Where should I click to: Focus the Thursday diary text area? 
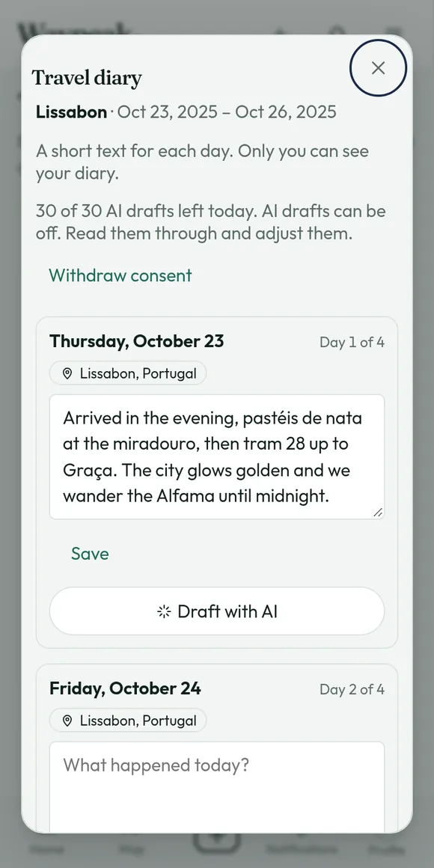click(217, 456)
